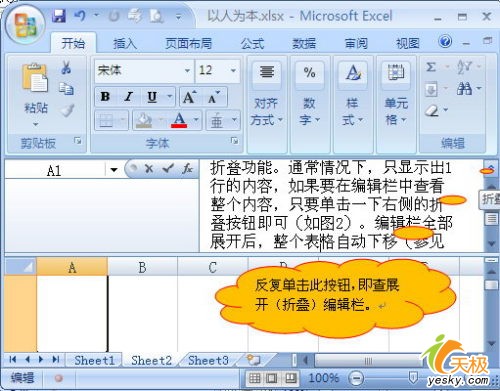Viewport: 500px width, 391px height.
Task: Open the font size dropdown showing 12
Action: (233, 71)
